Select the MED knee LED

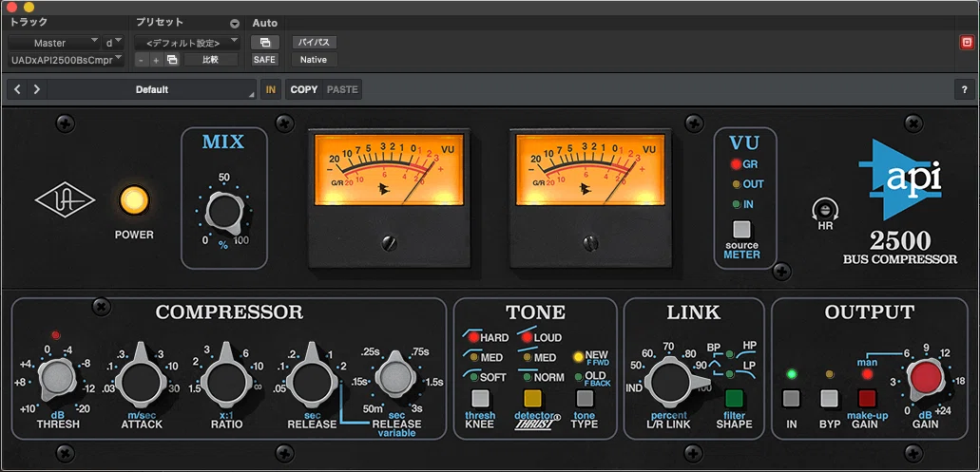click(473, 358)
